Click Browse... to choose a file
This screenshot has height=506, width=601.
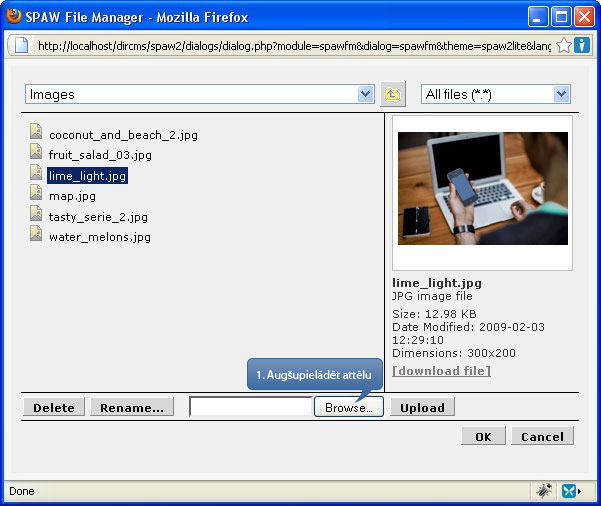[348, 407]
